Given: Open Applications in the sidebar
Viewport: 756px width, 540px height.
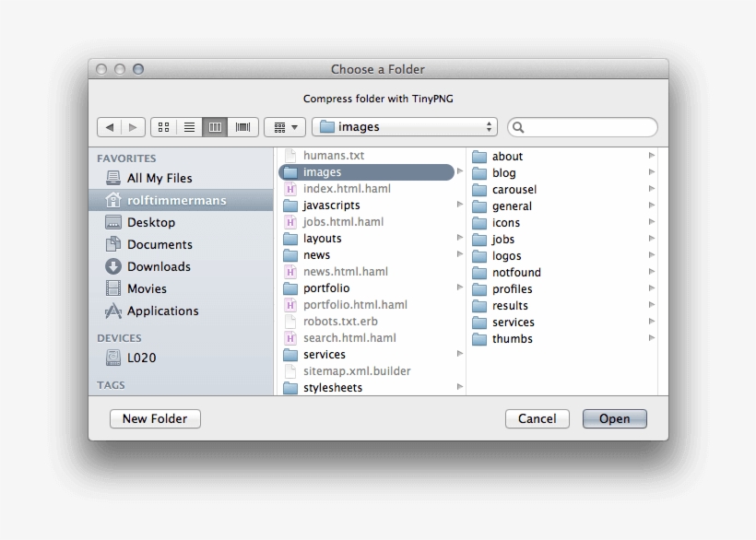Looking at the screenshot, I should pyautogui.click(x=181, y=311).
